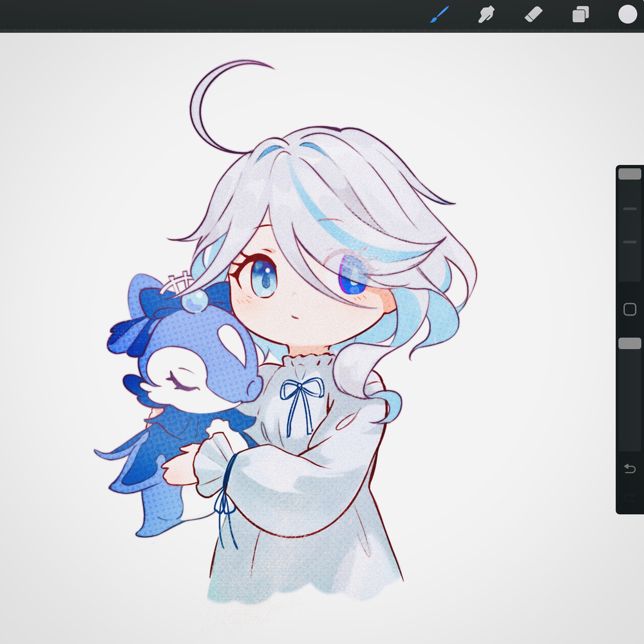Tap the square modify button in the sidebar
Image resolution: width=644 pixels, height=644 pixels.
tap(630, 309)
